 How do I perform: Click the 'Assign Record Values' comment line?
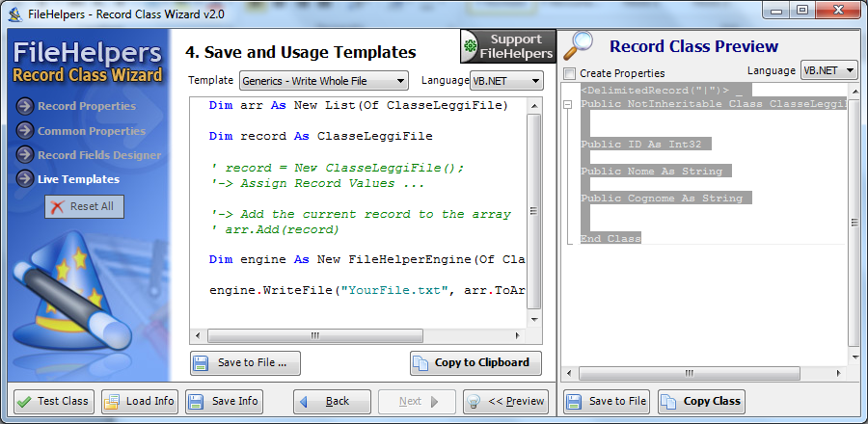click(317, 183)
